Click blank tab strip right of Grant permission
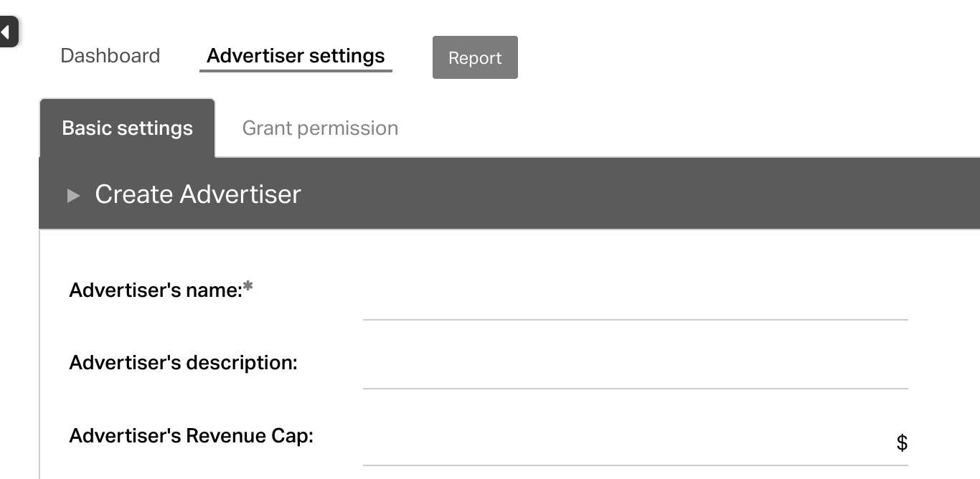Screen dimensions: 980x479 click(x=682, y=128)
